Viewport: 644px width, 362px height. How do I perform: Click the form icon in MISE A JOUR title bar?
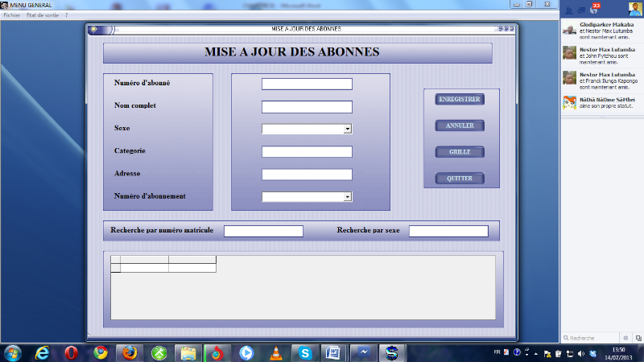(93, 29)
